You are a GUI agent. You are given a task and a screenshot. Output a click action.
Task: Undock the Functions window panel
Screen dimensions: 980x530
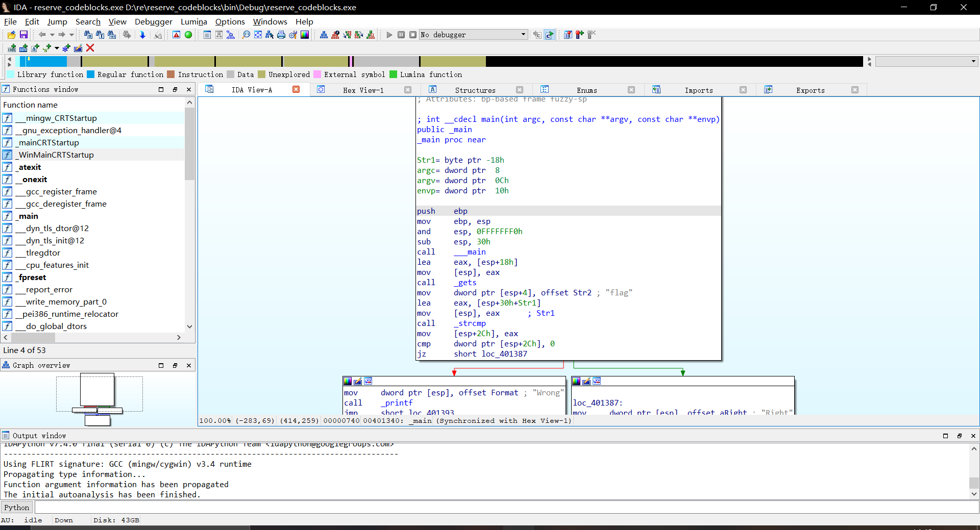tap(175, 89)
